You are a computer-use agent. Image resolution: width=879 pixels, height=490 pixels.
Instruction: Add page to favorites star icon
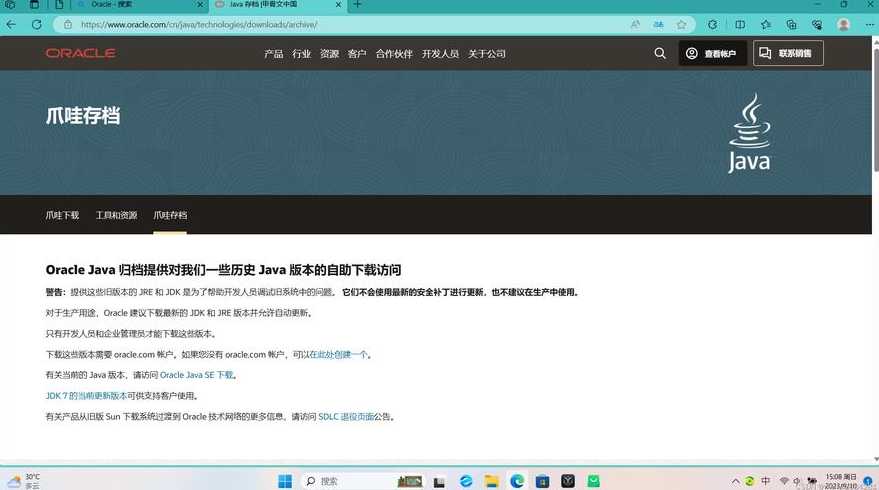click(x=681, y=25)
